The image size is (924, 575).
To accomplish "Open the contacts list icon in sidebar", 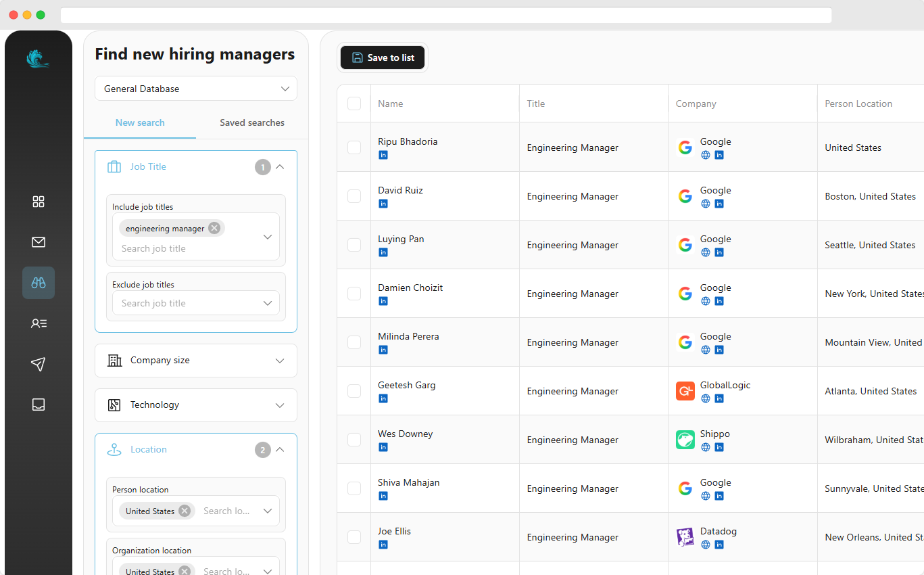I will coord(39,323).
